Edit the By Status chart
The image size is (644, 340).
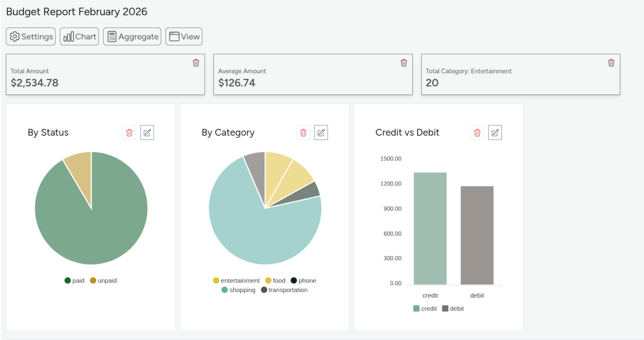147,133
